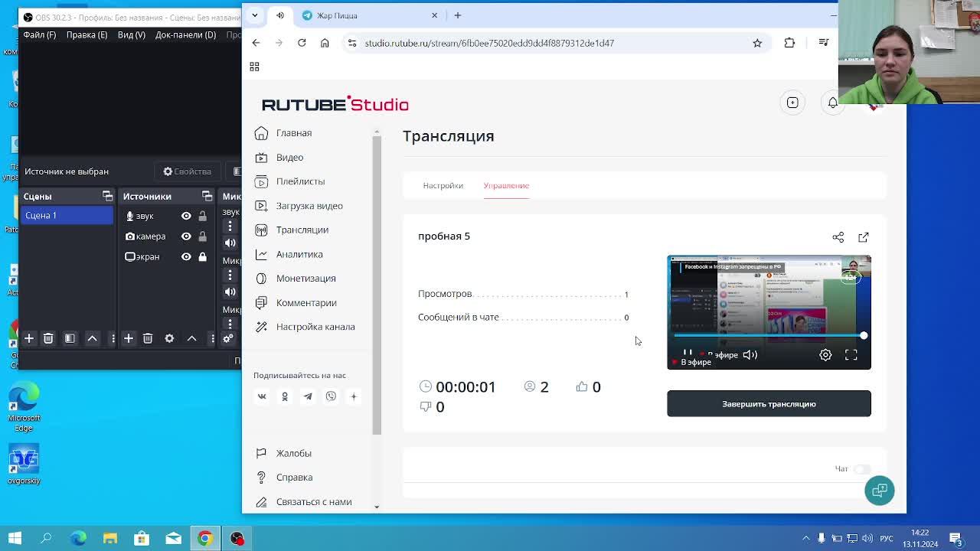This screenshot has height=551, width=980.
Task: Reload the browser page
Action: [302, 43]
